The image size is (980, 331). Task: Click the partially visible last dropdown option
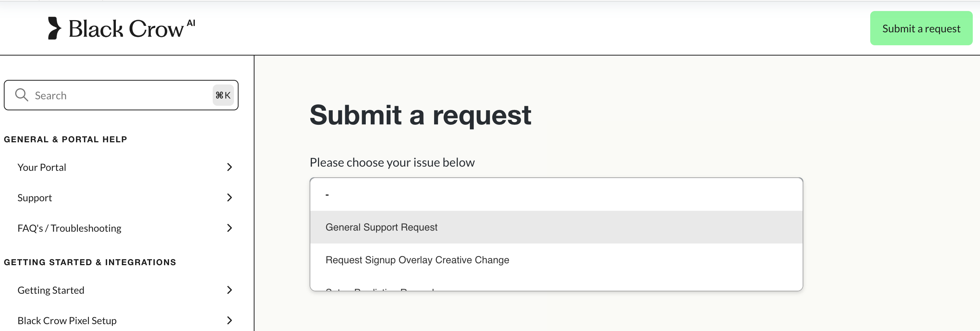[380, 290]
